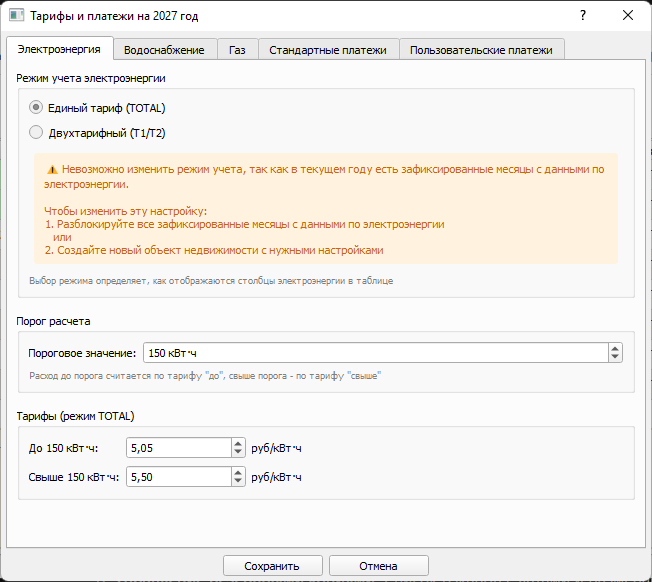The width and height of the screenshot is (652, 582).
Task: Increase the До 150 кВт·ч tariff
Action: (x=238, y=444)
